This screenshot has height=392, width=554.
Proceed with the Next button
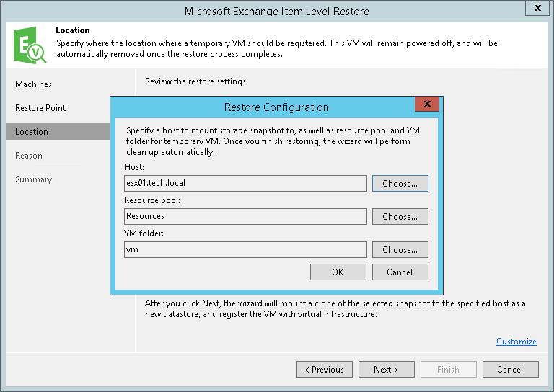[x=387, y=370]
